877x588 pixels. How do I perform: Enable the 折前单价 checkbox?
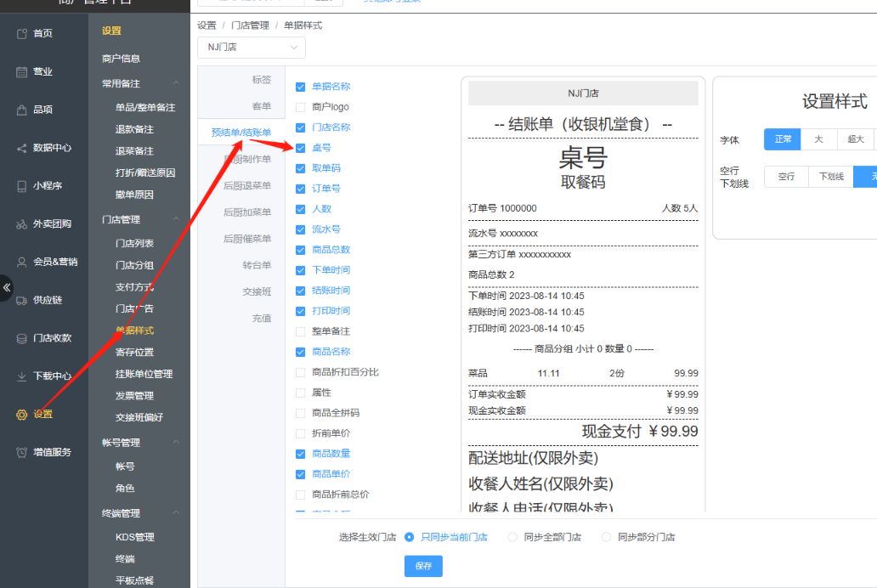(x=300, y=433)
